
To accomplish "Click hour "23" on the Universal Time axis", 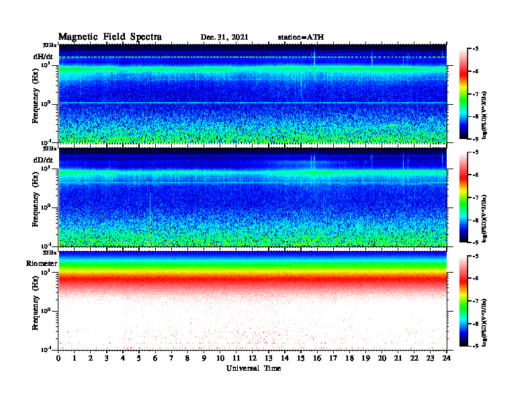I will coord(430,359).
